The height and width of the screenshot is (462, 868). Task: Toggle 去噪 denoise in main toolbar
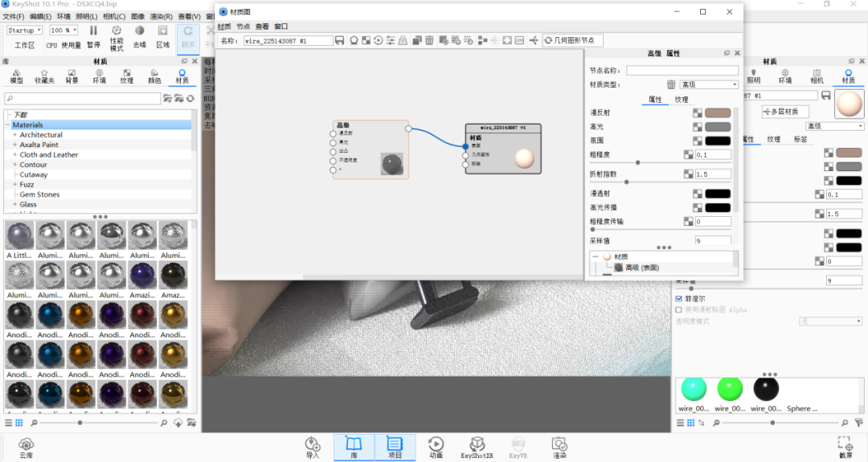click(x=140, y=36)
